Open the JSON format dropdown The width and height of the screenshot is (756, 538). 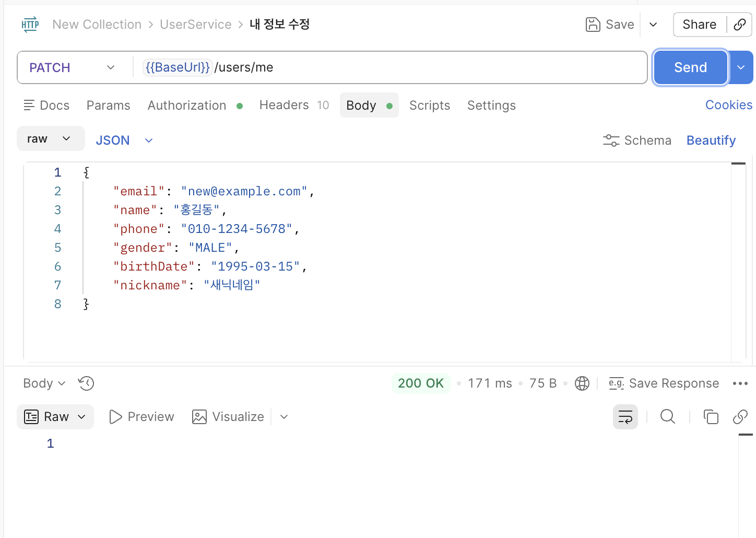[x=124, y=141]
